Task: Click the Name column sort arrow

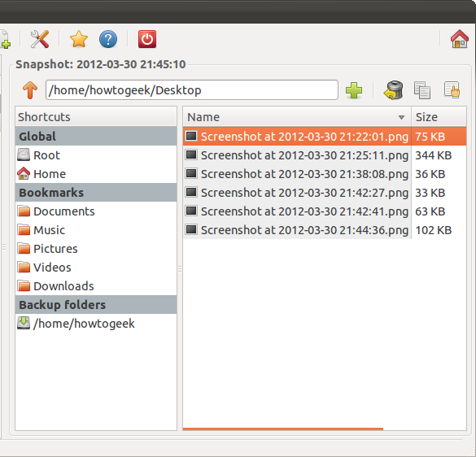Action: tap(401, 117)
